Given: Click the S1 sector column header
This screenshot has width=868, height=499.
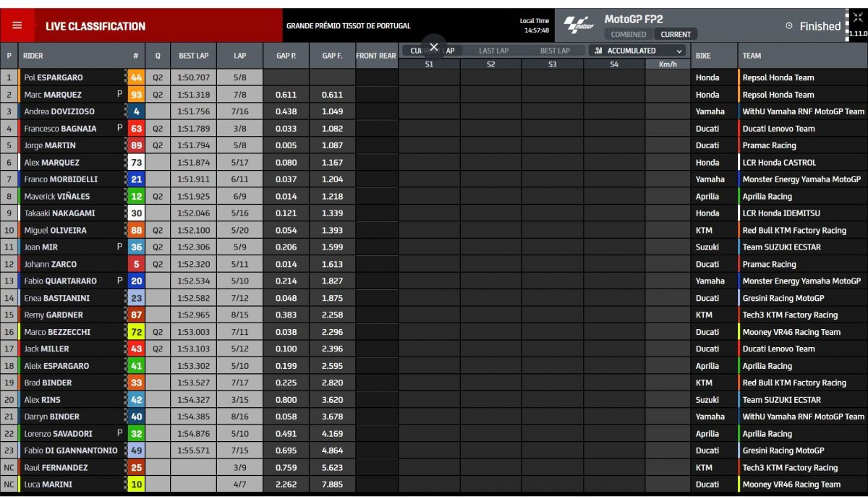Looking at the screenshot, I should [x=429, y=64].
